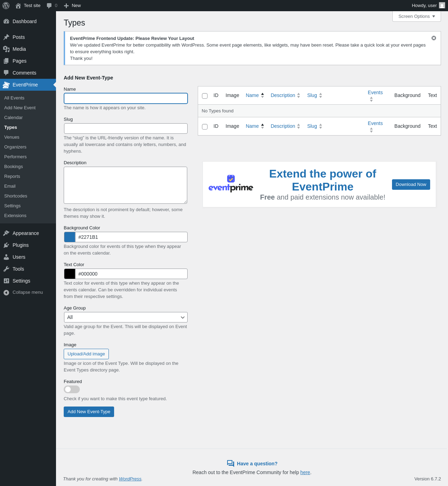This screenshot has width=448, height=486.
Task: Open EventPrime Settings submenu item
Action: [12, 206]
